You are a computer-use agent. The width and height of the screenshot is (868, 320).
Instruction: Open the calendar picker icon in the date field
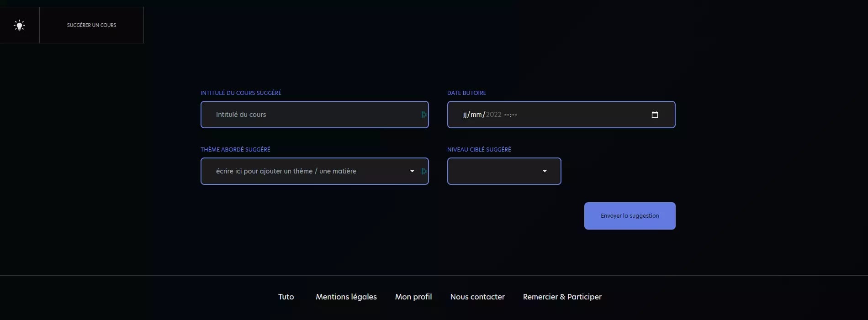[x=655, y=115]
